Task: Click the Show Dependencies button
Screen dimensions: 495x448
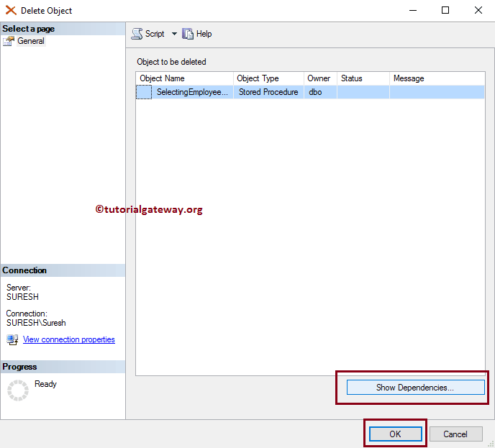Action: pyautogui.click(x=415, y=388)
